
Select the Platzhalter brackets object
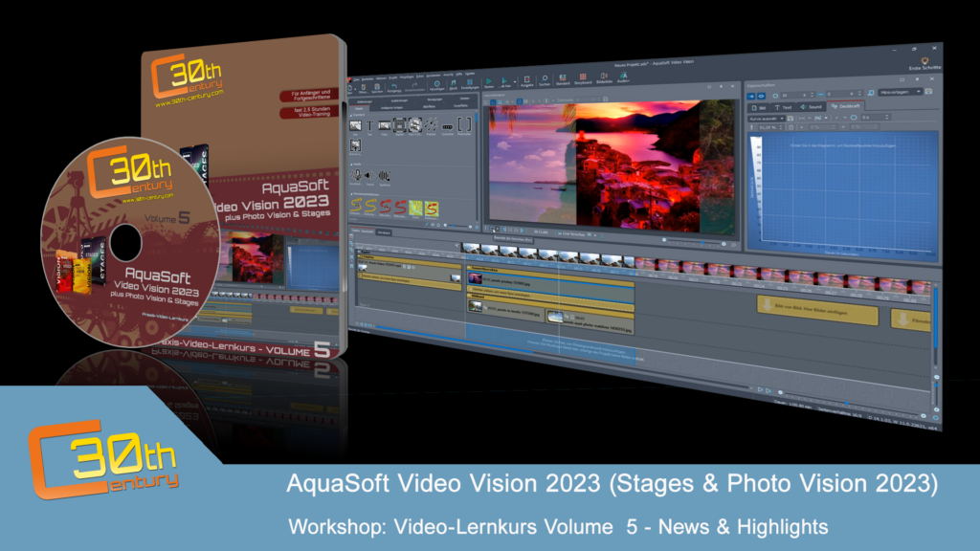pos(464,125)
